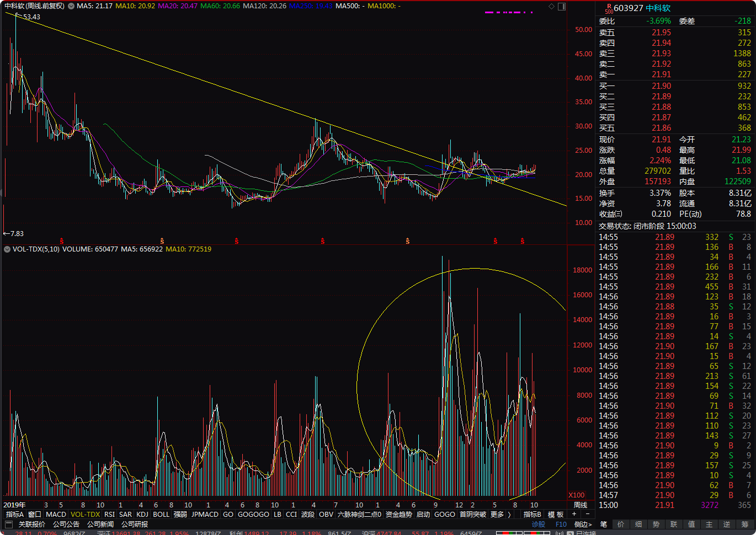Open 公司研报 research reports
756x535 pixels.
(135, 524)
